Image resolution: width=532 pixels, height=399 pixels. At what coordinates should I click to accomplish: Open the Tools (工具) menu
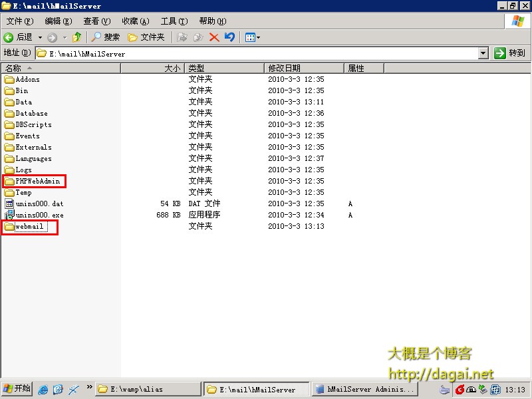(x=174, y=21)
